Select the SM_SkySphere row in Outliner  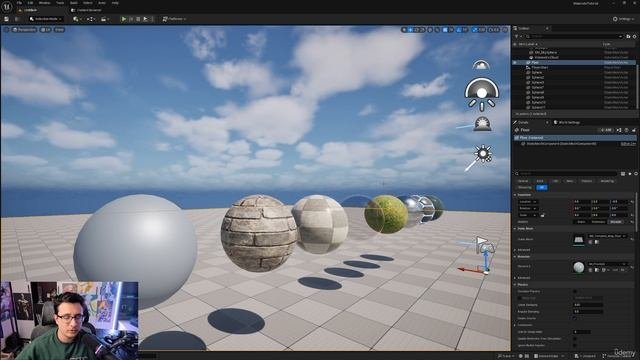tap(546, 53)
